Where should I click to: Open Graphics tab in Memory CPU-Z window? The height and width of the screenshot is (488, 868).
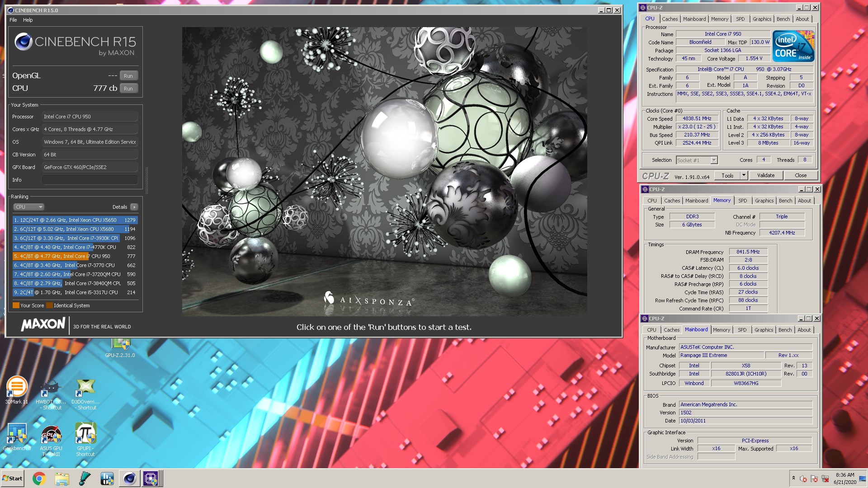(764, 201)
